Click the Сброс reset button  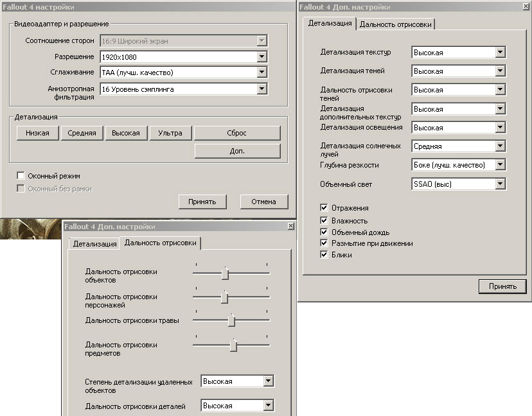237,133
